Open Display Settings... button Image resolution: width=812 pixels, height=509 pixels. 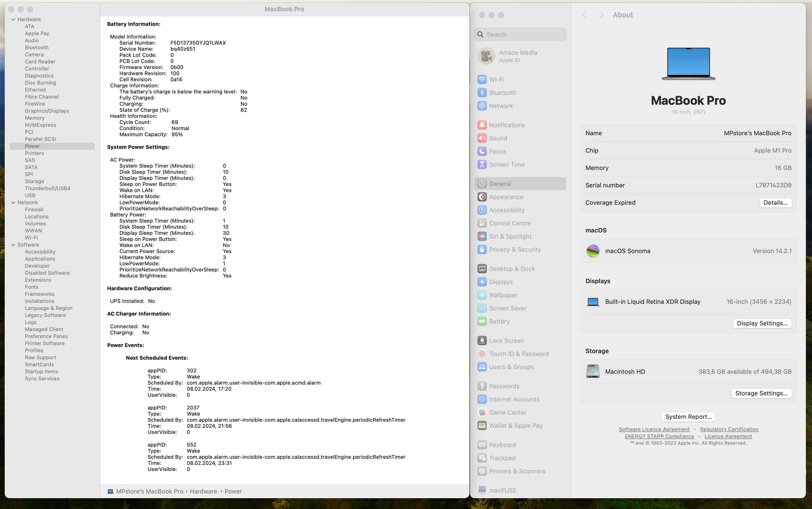pos(762,323)
